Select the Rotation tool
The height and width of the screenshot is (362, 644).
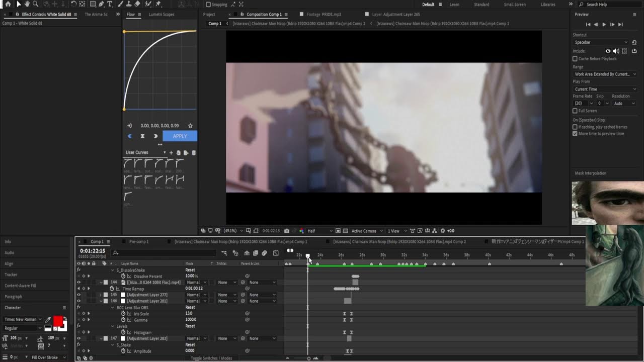(x=74, y=4)
